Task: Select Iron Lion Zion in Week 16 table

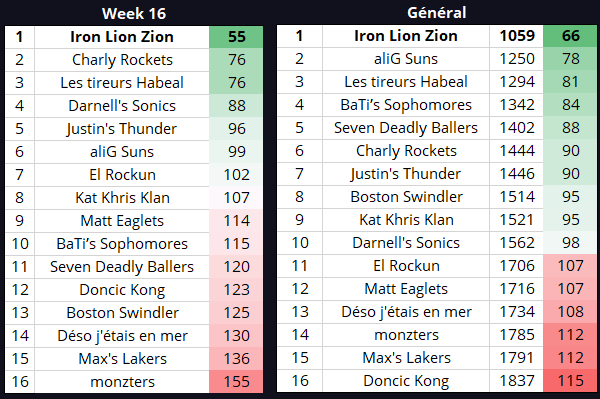Action: (122, 37)
